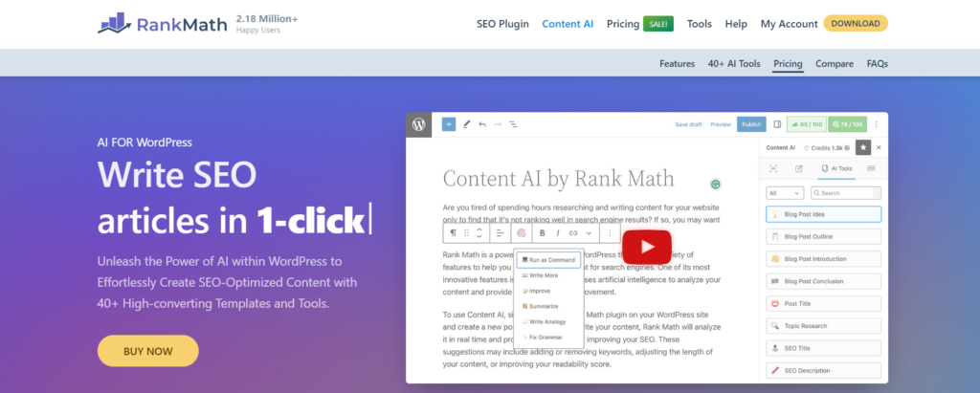Choose Run as Command from popup menu

click(x=548, y=260)
